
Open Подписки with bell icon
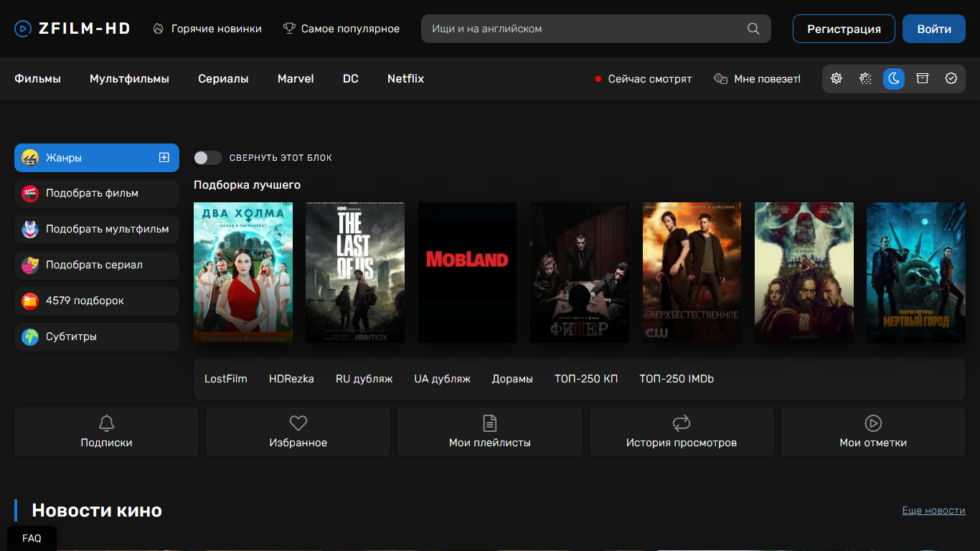106,432
